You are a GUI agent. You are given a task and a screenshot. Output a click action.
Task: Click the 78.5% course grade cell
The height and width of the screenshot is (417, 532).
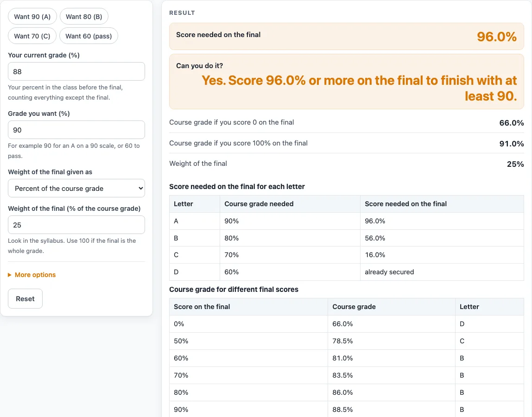tap(392, 341)
